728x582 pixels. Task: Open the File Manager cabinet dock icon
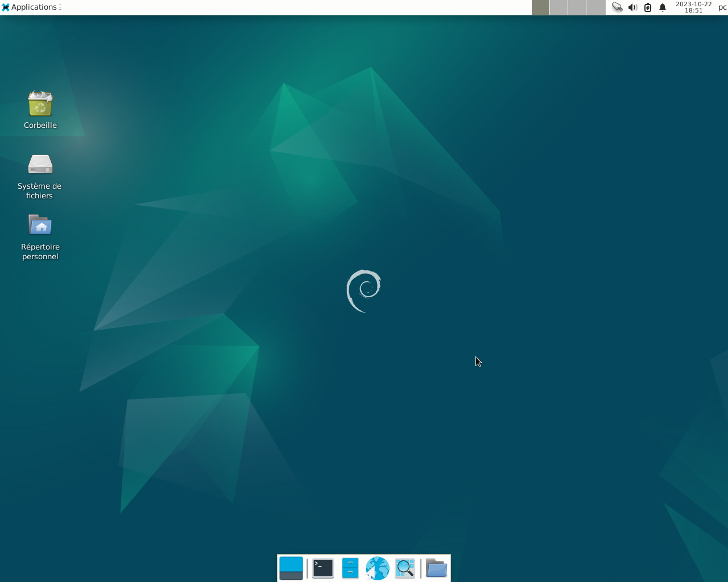350,568
